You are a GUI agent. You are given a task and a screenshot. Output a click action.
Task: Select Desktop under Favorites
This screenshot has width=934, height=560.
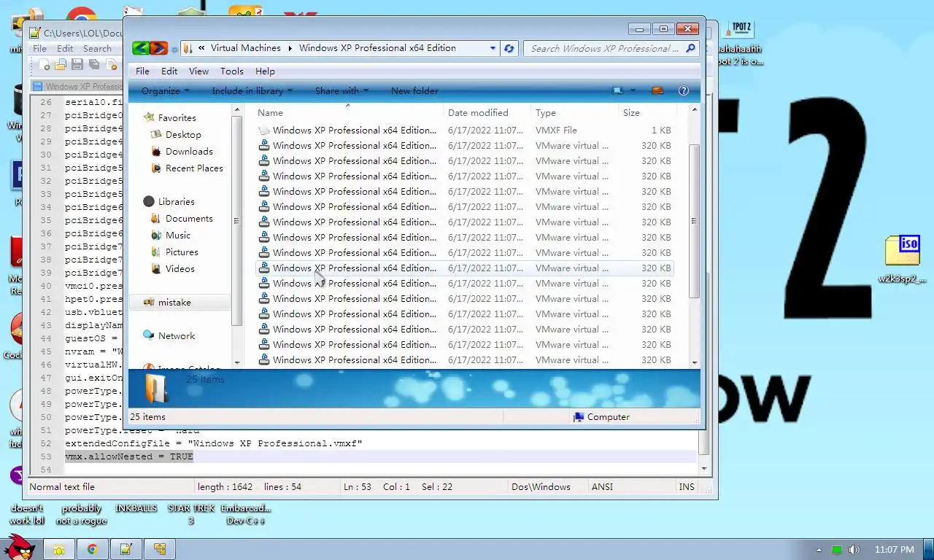click(x=183, y=135)
